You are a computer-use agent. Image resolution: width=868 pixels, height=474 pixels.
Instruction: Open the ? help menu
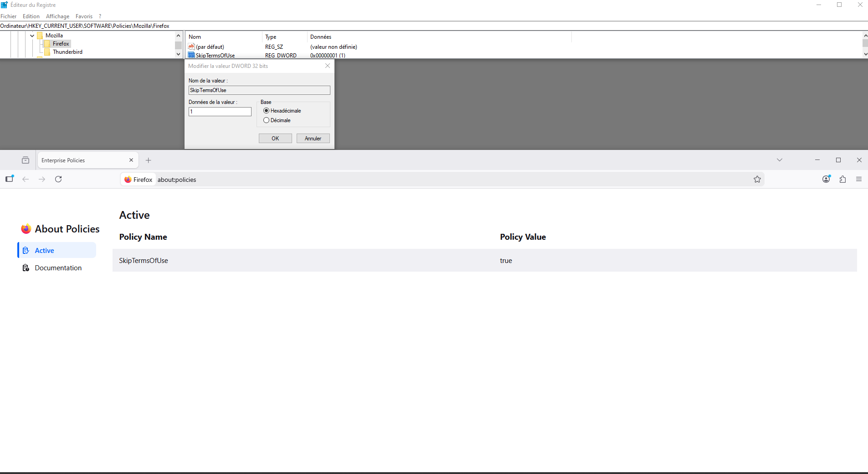(100, 16)
